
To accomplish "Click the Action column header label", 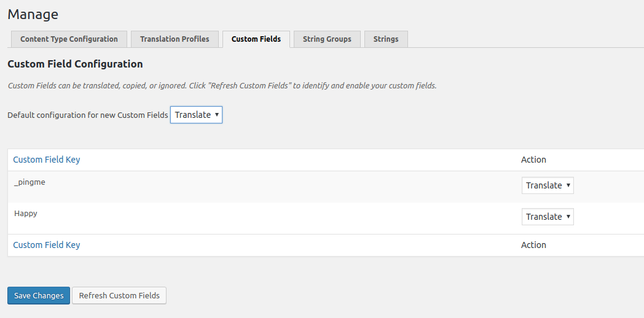I will [x=533, y=160].
